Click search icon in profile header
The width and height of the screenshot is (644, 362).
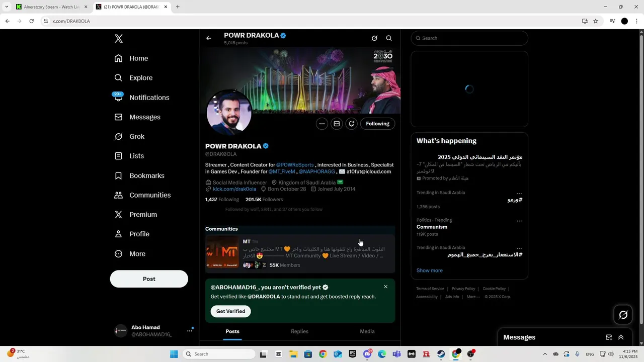pos(389,38)
